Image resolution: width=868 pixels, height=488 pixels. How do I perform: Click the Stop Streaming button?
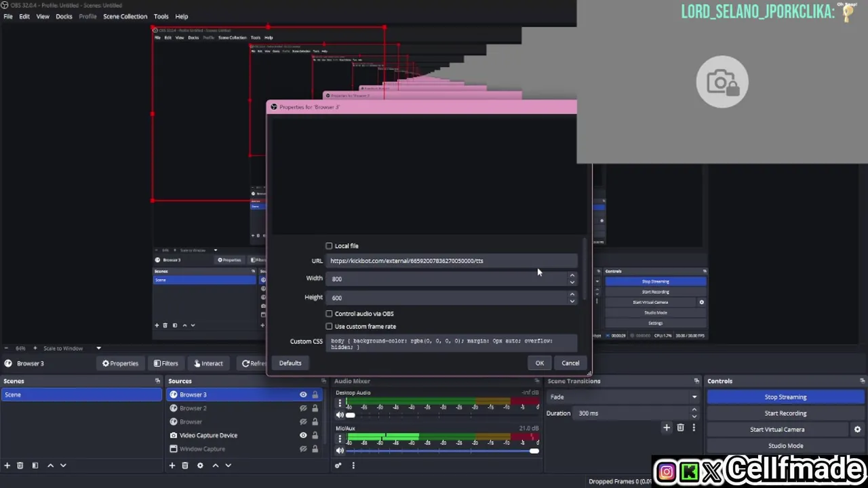pyautogui.click(x=785, y=397)
